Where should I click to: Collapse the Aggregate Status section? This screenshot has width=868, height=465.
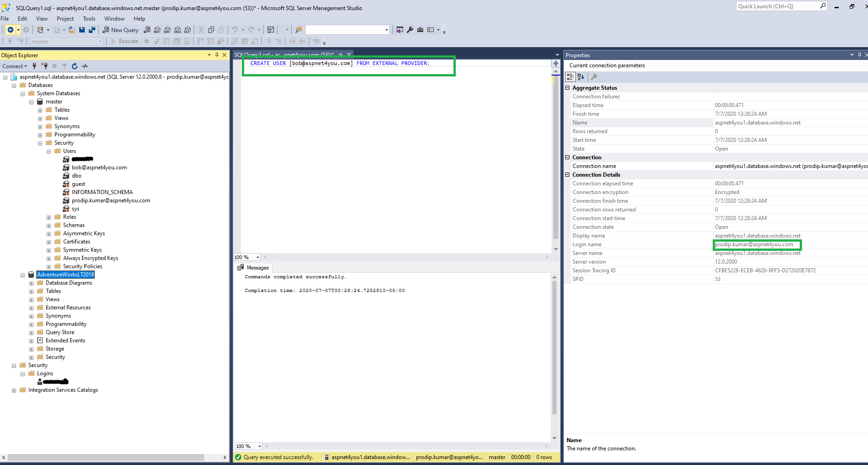click(x=568, y=88)
